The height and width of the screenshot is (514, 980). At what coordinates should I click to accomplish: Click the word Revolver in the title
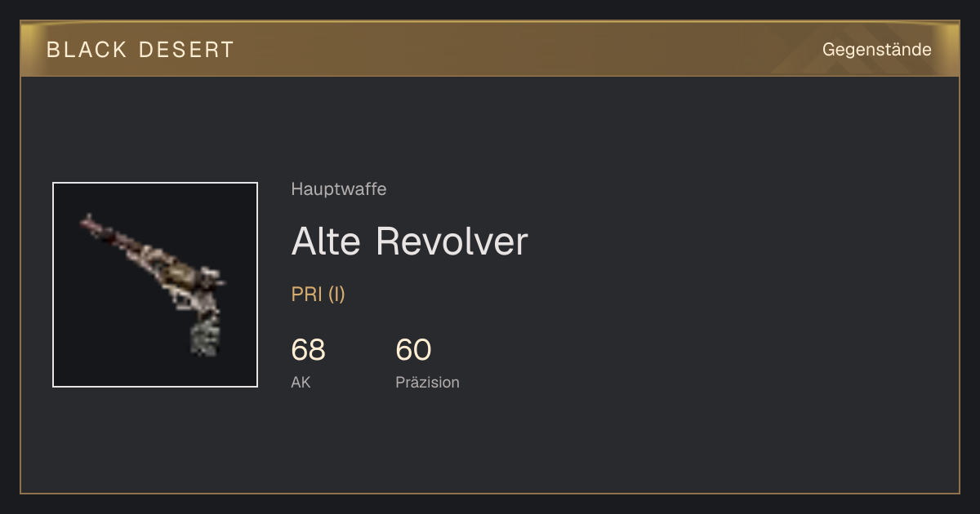click(x=452, y=241)
